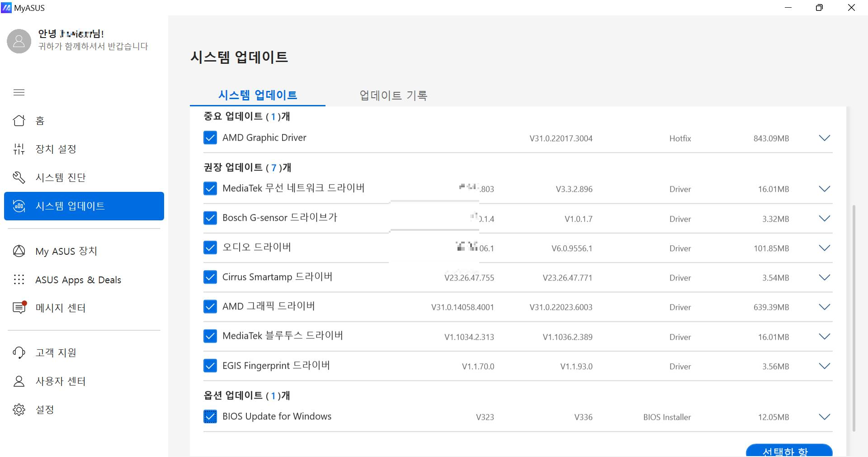The height and width of the screenshot is (457, 868).
Task: Click the V6.0.9556.1 version text
Action: click(x=572, y=248)
